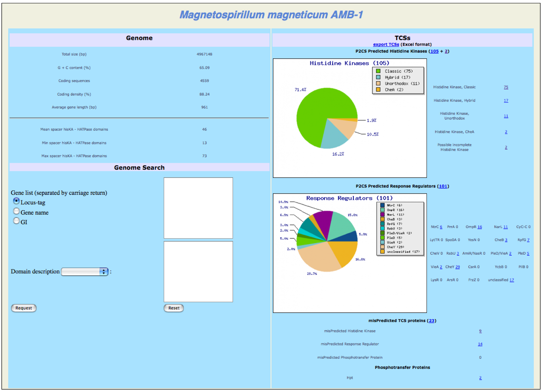Screen dimensions: 542x392
Task: Click the Mean spacer hisKA - HATPase domains label
Action: pyautogui.click(x=74, y=129)
